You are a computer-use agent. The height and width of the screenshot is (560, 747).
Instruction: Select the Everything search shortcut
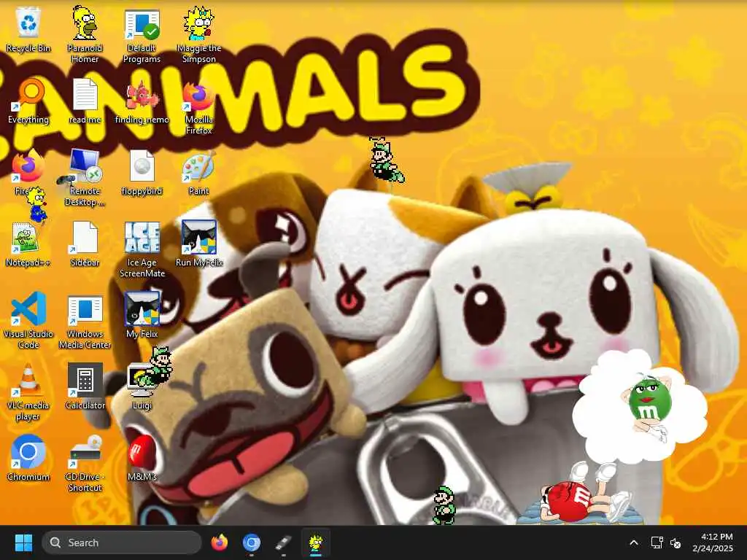click(x=28, y=101)
